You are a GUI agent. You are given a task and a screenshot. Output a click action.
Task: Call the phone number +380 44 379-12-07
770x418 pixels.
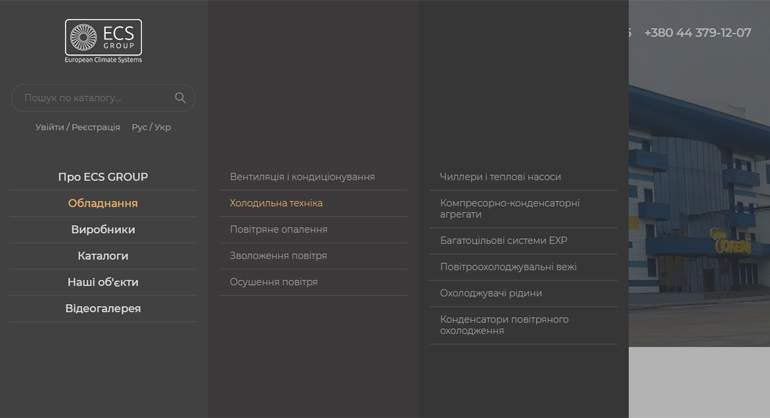click(x=697, y=33)
